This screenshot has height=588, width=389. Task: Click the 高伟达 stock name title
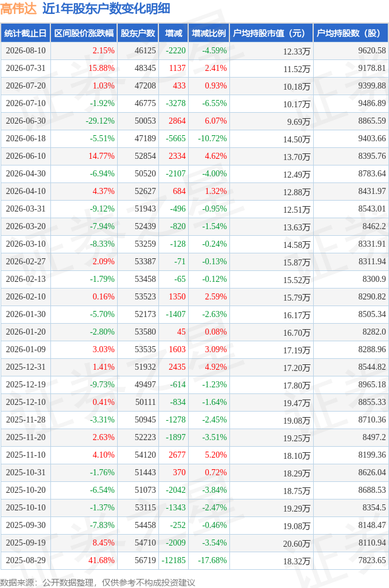click(18, 8)
